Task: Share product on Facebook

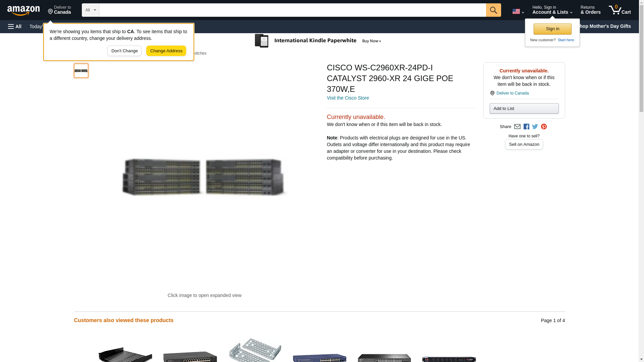Action: [x=526, y=127]
